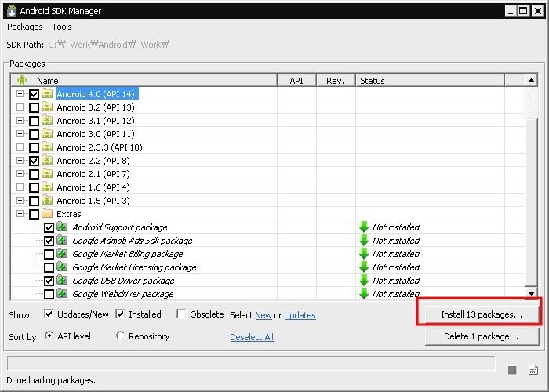This screenshot has height=392, width=549.
Task: Click the Extras folder icon
Action: coord(47,213)
